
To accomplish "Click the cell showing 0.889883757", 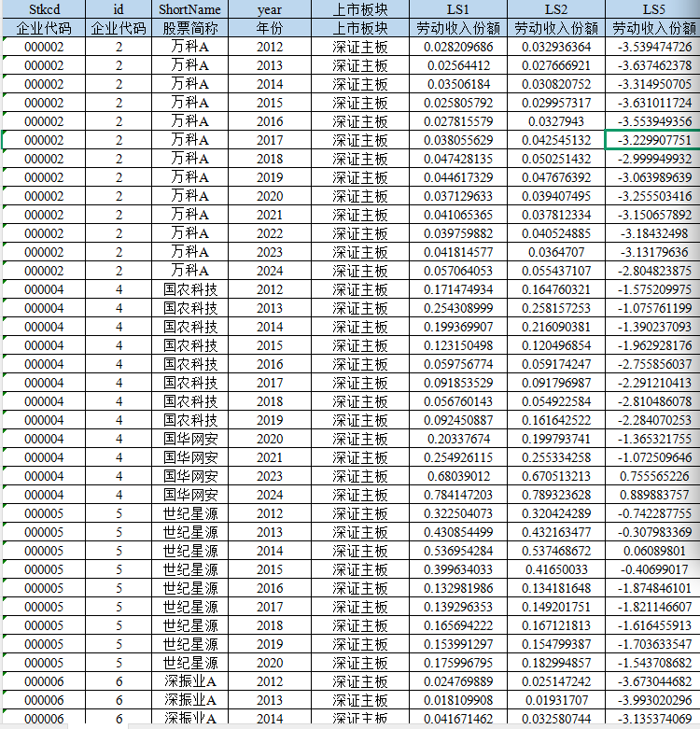I will click(x=653, y=495).
